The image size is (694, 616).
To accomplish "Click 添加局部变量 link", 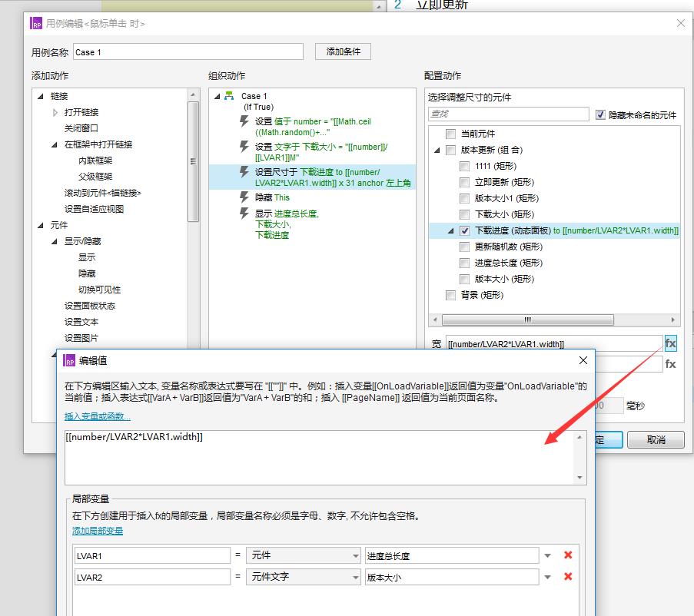I will (98, 531).
